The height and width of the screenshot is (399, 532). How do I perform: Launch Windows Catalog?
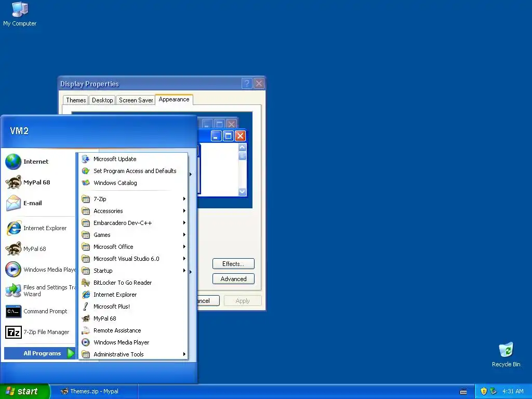pos(134,182)
